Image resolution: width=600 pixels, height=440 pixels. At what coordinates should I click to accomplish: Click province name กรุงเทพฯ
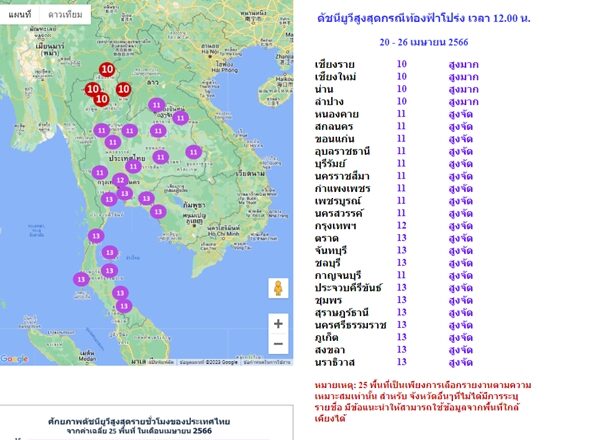point(336,226)
